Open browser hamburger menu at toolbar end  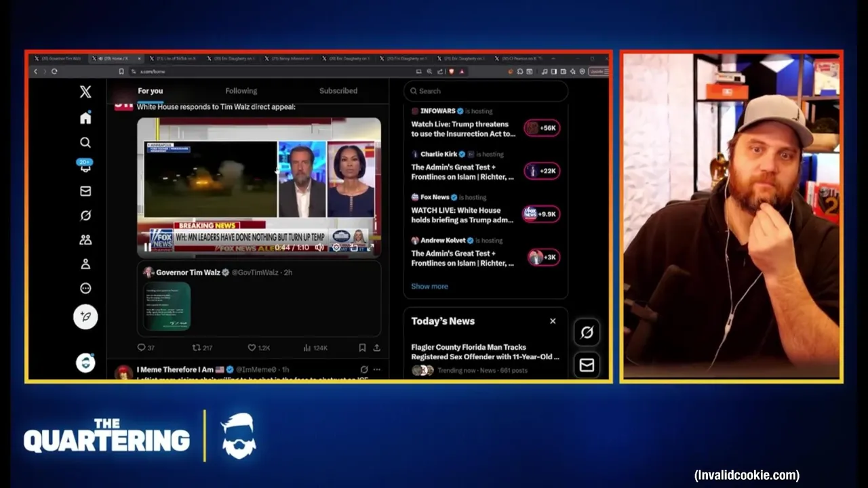[608, 71]
